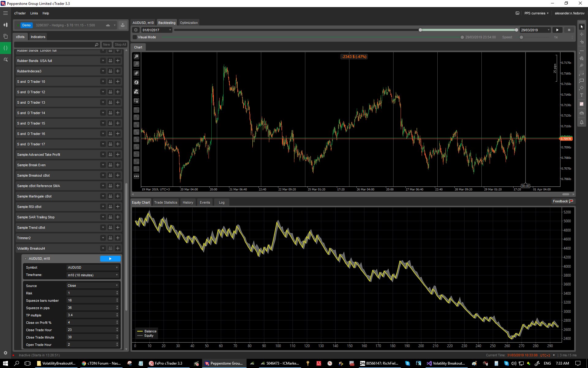The height and width of the screenshot is (368, 588).
Task: Expand options arrow for Volatility Breakout4
Action: click(103, 248)
